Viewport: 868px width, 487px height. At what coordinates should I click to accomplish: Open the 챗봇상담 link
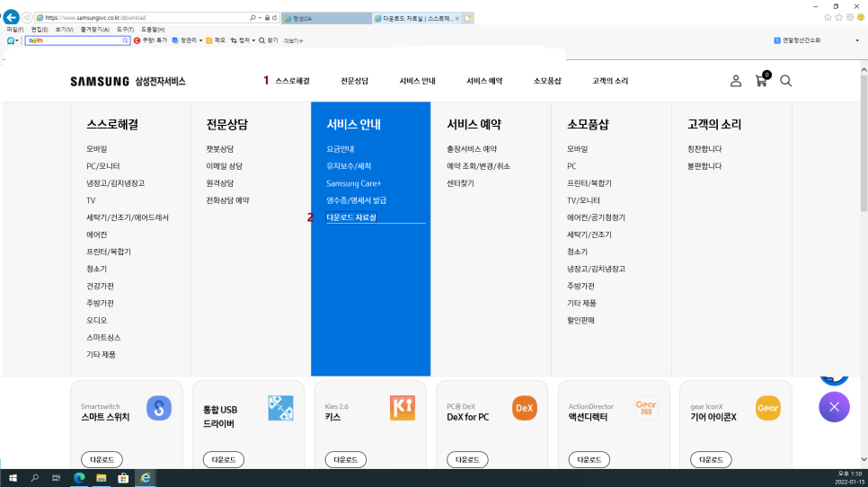(x=220, y=149)
